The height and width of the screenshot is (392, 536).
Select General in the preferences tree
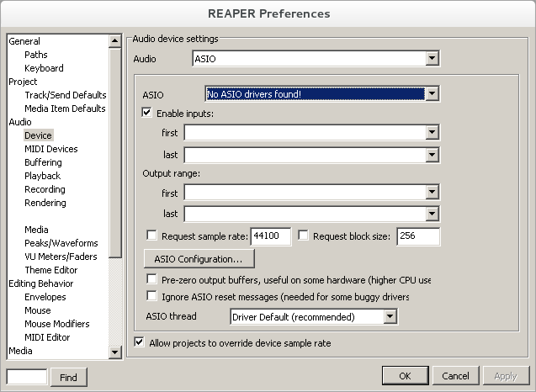(x=24, y=41)
